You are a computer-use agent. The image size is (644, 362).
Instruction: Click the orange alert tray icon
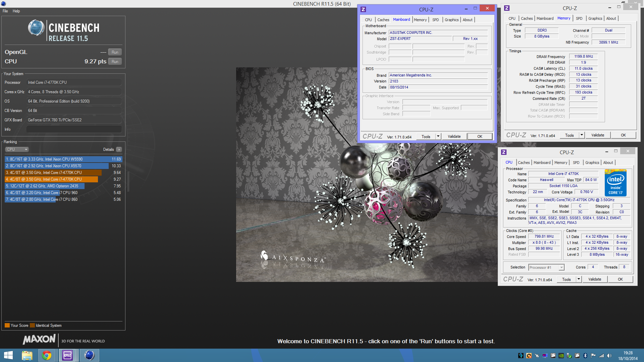(529, 356)
